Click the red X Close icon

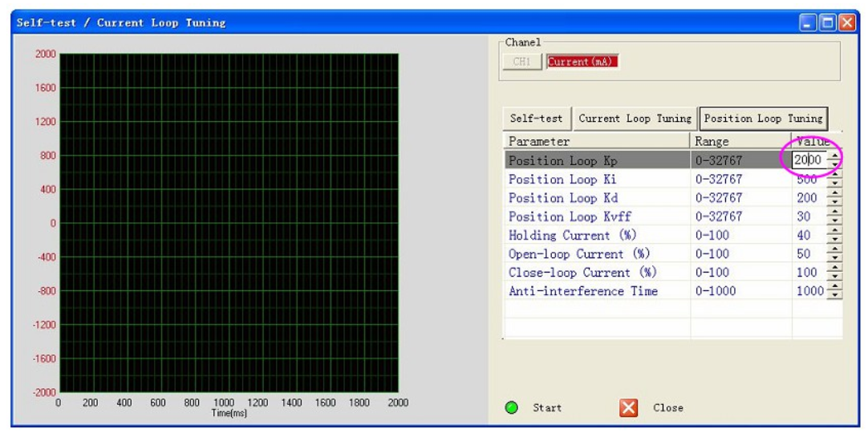tap(628, 408)
